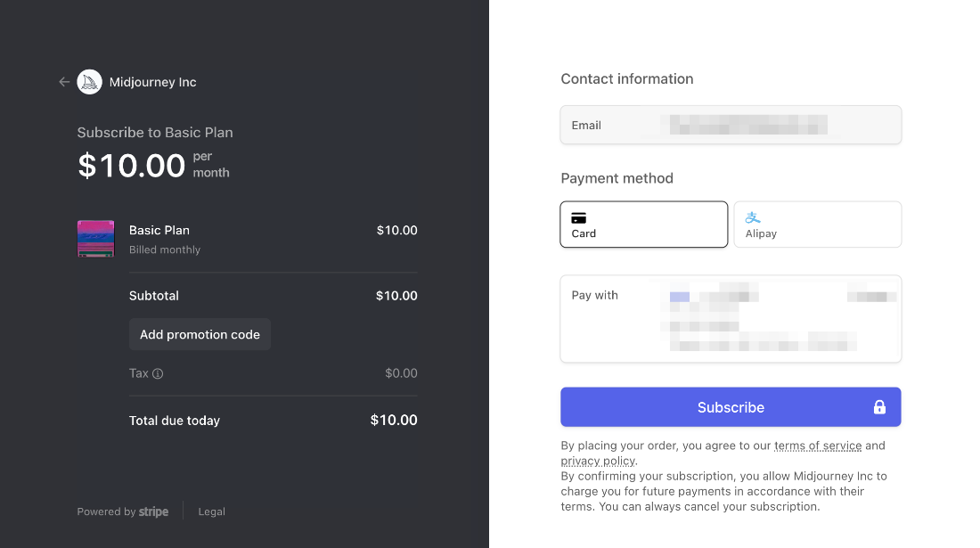Open the Tax info tooltip icon
The height and width of the screenshot is (548, 980).
(158, 374)
